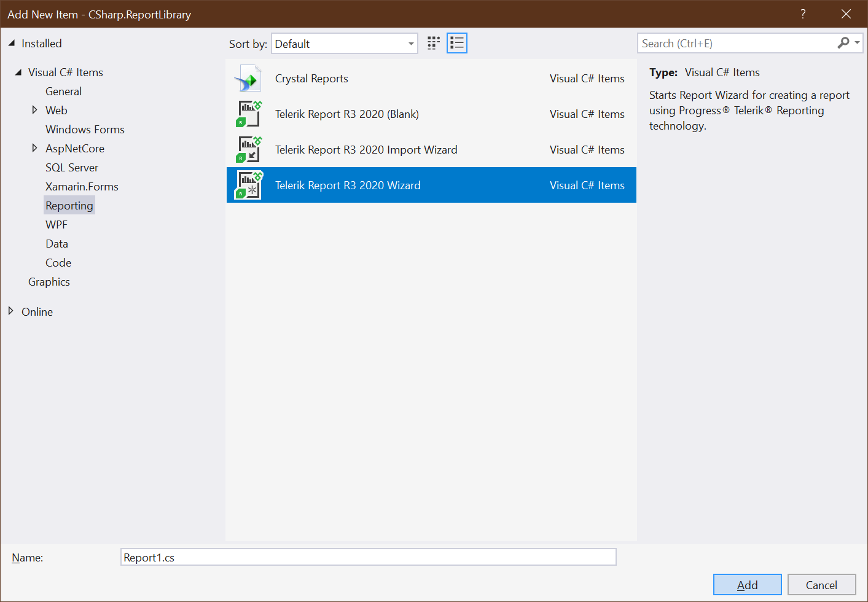Click the Telerik Report Import Wizard icon

click(x=249, y=149)
